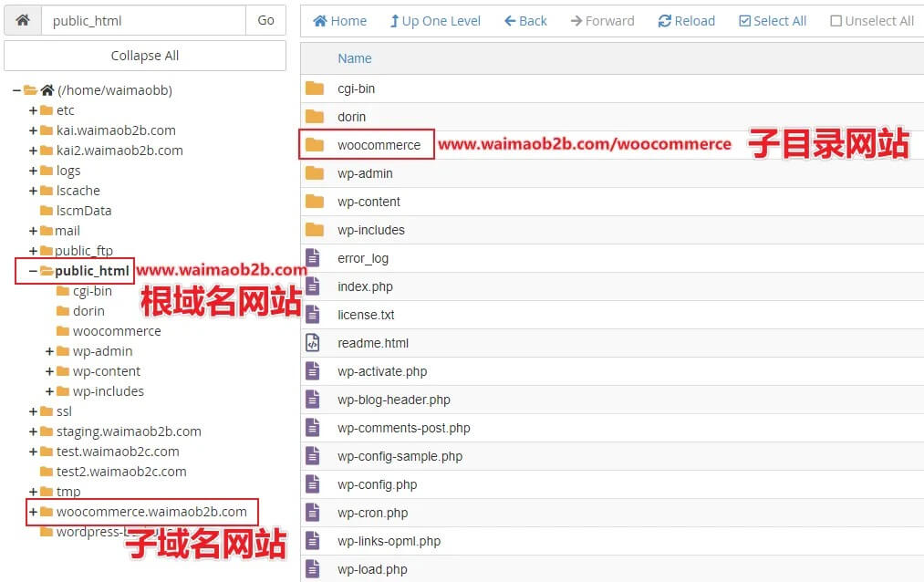Sort files by the Name column header
Screen dimensions: 924x582
pos(354,57)
